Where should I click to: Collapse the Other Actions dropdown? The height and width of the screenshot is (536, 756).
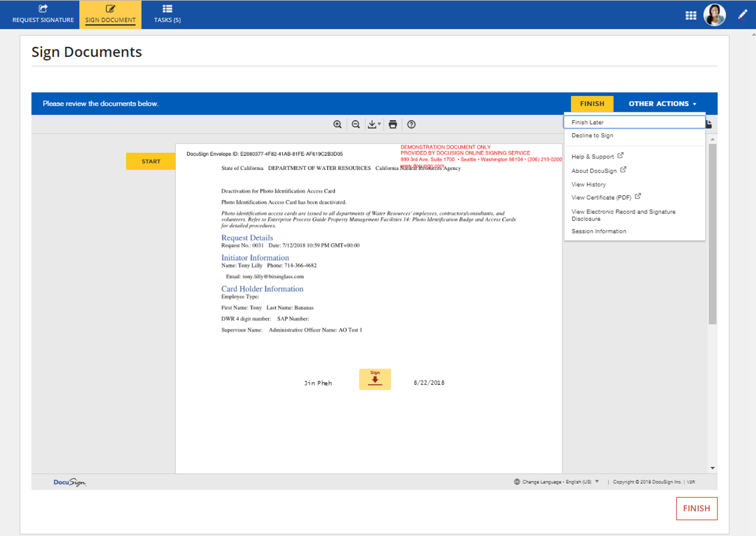coord(662,104)
